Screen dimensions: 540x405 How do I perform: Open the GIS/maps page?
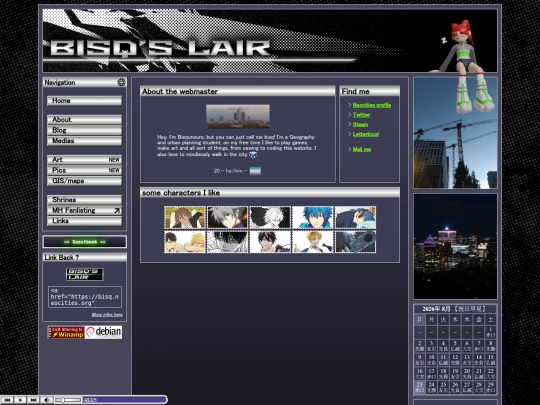coord(84,181)
